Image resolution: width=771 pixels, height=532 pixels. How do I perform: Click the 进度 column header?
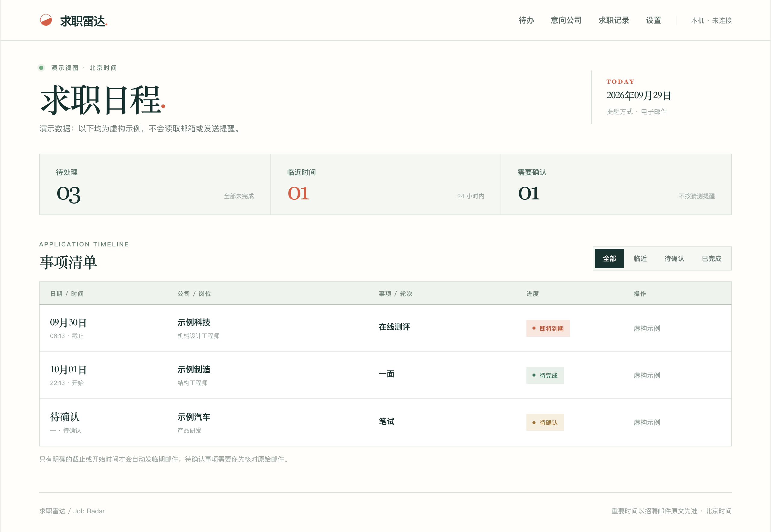point(532,294)
